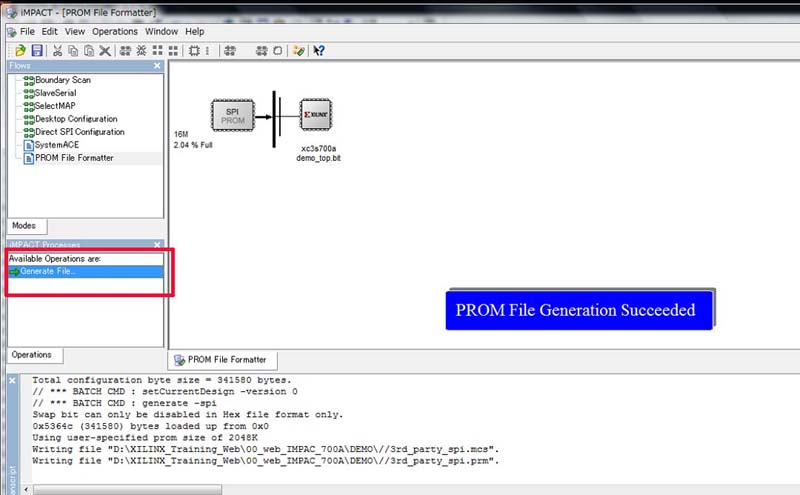Image resolution: width=800 pixels, height=495 pixels.
Task: Open the Window menu
Action: pos(161,32)
